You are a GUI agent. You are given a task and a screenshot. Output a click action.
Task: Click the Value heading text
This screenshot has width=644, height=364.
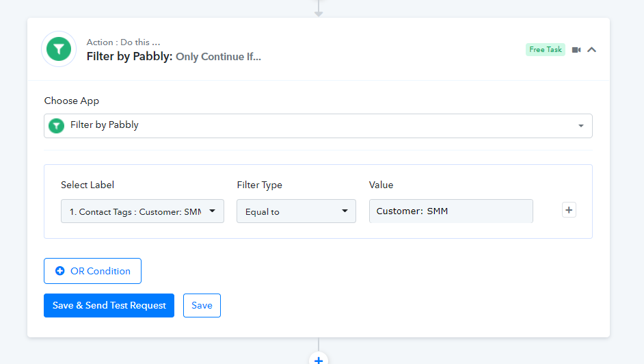381,185
